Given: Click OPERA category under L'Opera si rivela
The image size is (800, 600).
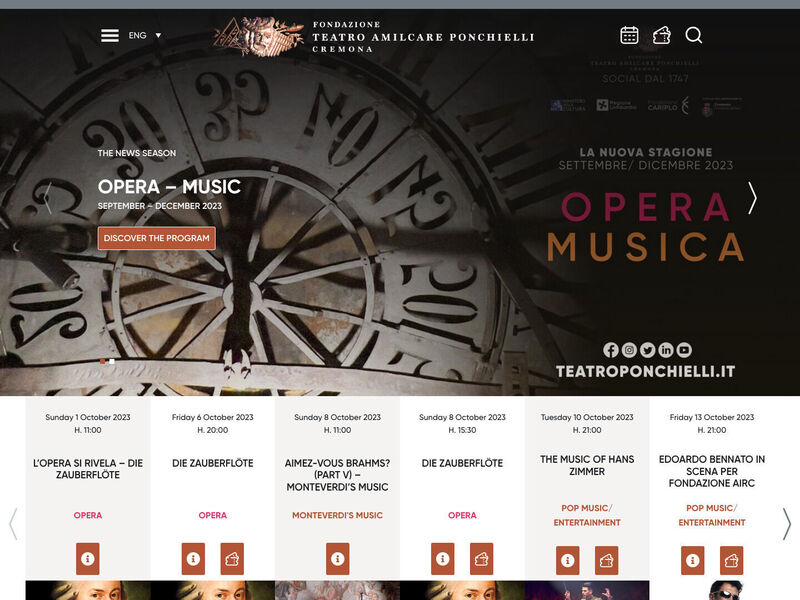Looking at the screenshot, I should click(x=88, y=515).
